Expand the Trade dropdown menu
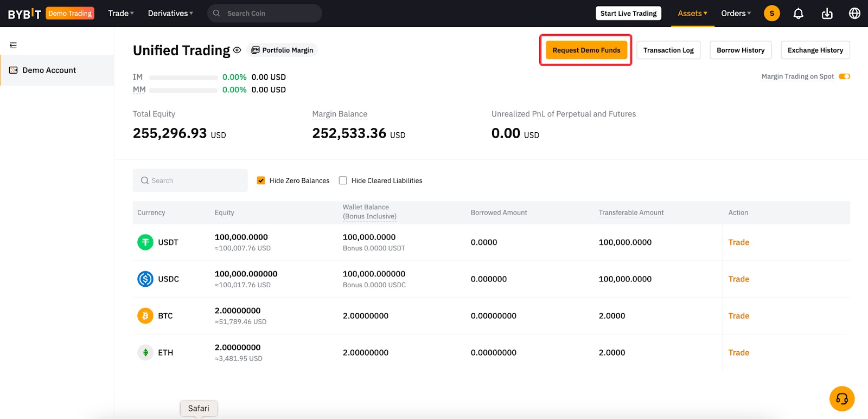The height and width of the screenshot is (419, 868). click(121, 14)
